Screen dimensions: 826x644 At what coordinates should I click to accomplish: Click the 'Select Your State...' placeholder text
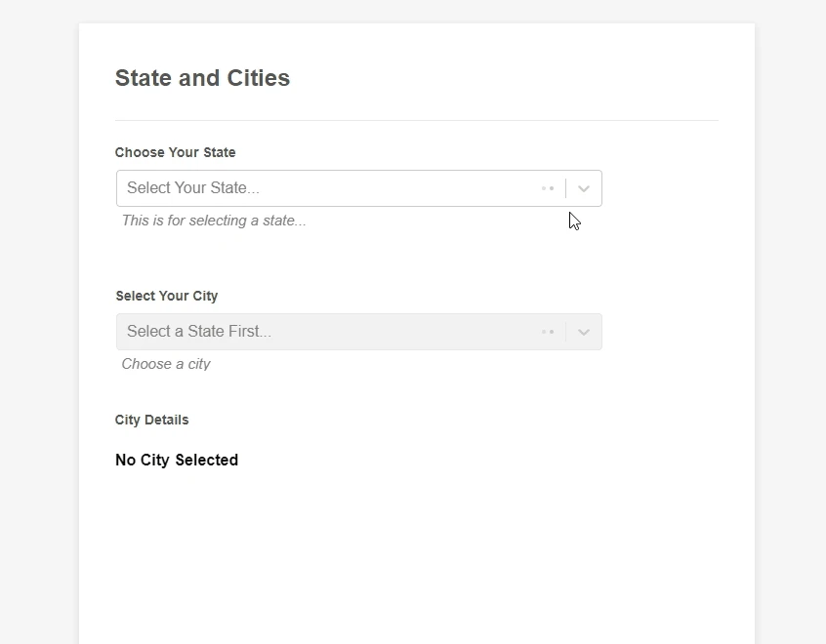pos(193,188)
